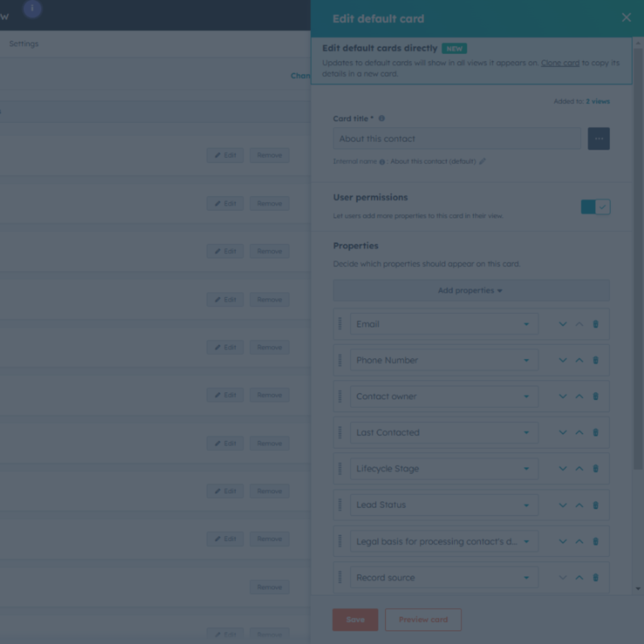Image resolution: width=644 pixels, height=644 pixels.
Task: Click the info icon next to Internal name
Action: tap(382, 161)
